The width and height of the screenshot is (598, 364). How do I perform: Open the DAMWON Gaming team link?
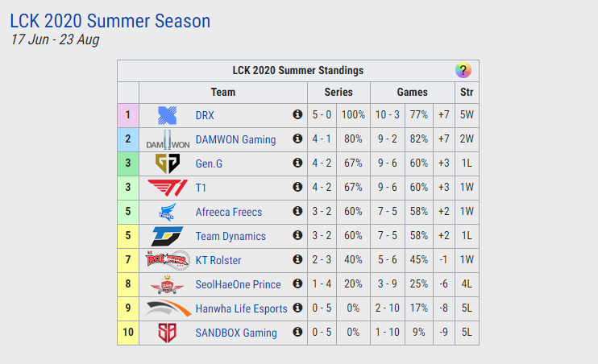pyautogui.click(x=235, y=139)
